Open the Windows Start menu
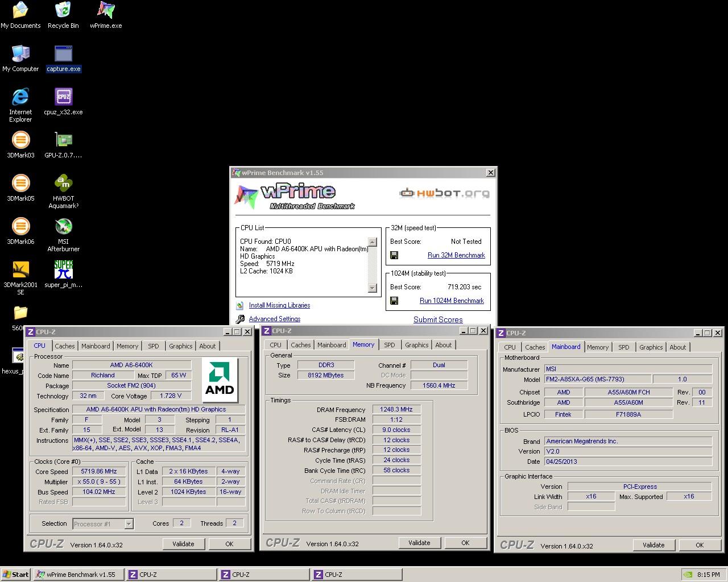 point(15,575)
